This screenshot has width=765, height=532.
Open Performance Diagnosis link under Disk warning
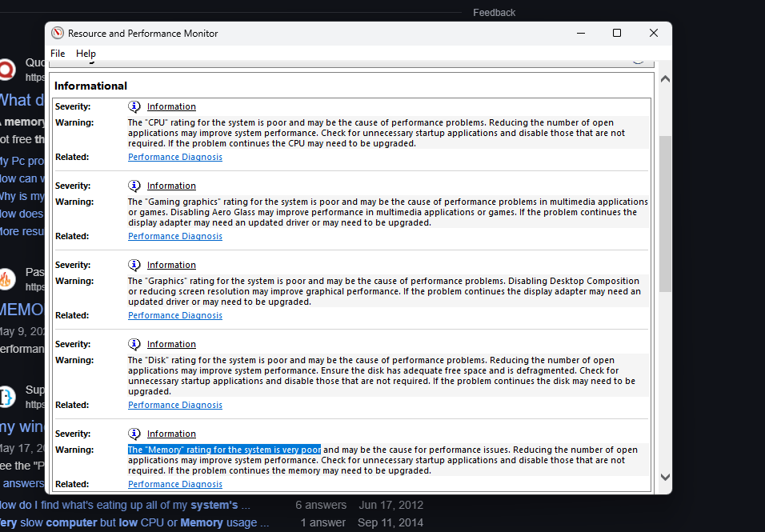(175, 406)
